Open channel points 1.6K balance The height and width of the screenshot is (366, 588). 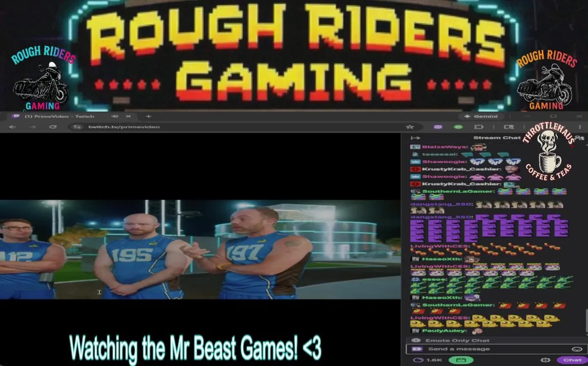pos(427,360)
